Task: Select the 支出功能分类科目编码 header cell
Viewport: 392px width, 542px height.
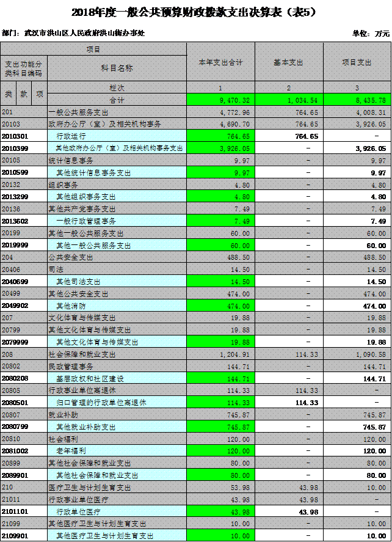Action: [24, 68]
